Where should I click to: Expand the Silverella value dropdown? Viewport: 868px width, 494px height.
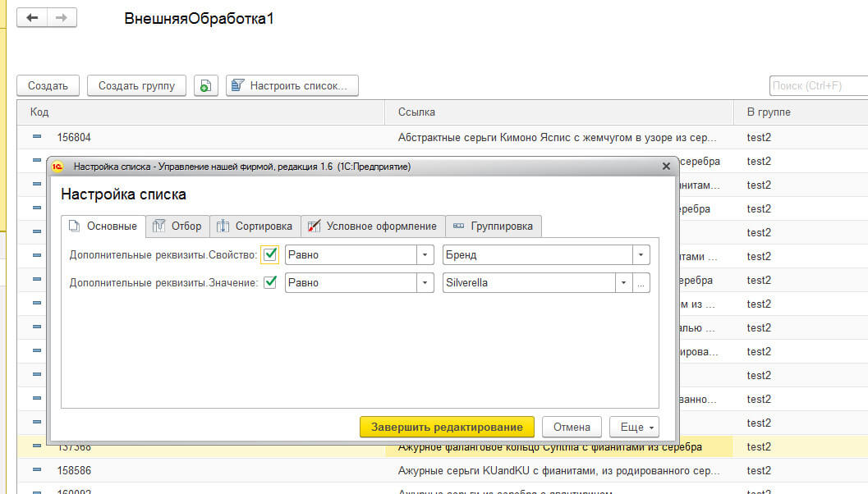pos(624,283)
